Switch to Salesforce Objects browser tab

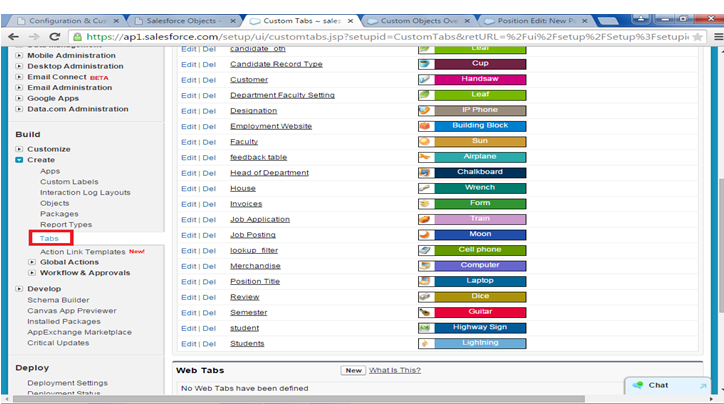coord(184,21)
